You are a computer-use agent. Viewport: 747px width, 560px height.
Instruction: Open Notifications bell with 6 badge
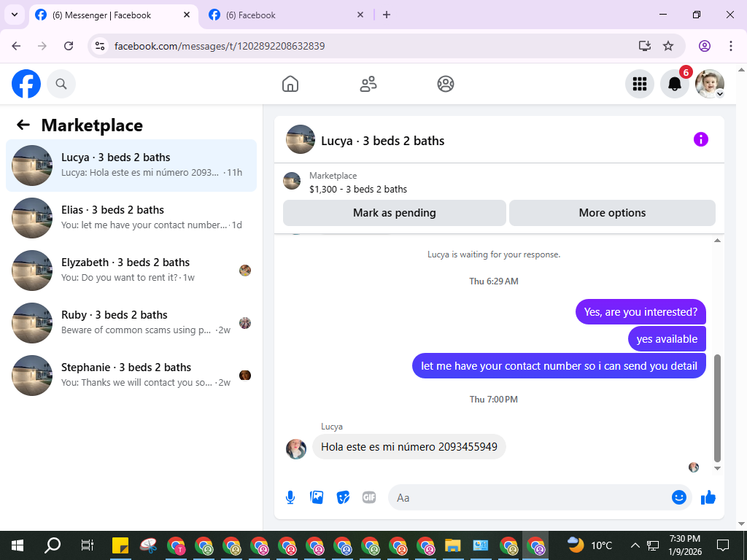pyautogui.click(x=675, y=84)
